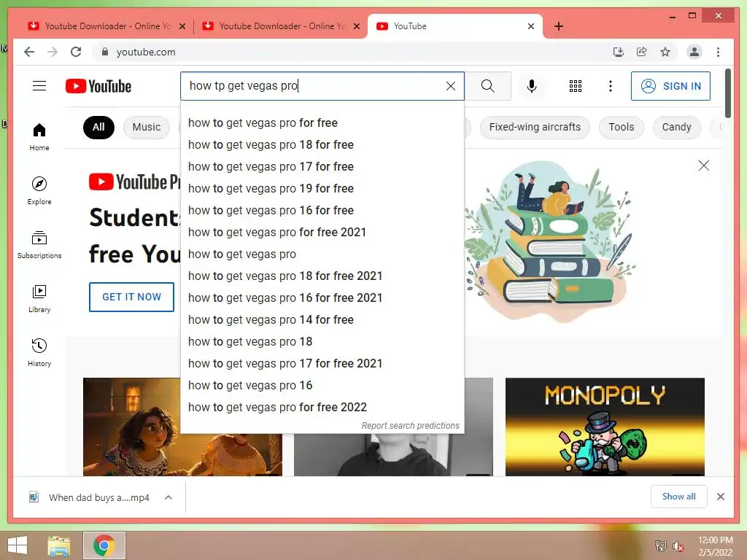Select the Music filter chip
The width and height of the screenshot is (747, 560).
point(146,127)
